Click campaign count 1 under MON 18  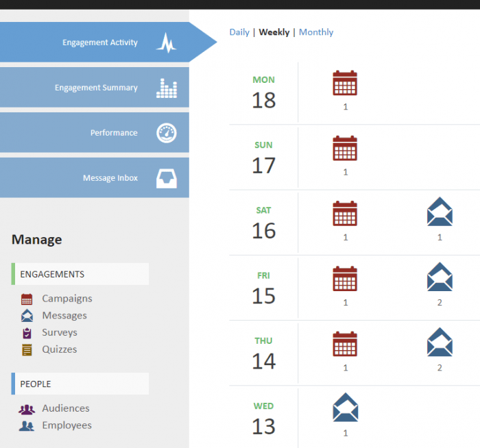coord(346,107)
